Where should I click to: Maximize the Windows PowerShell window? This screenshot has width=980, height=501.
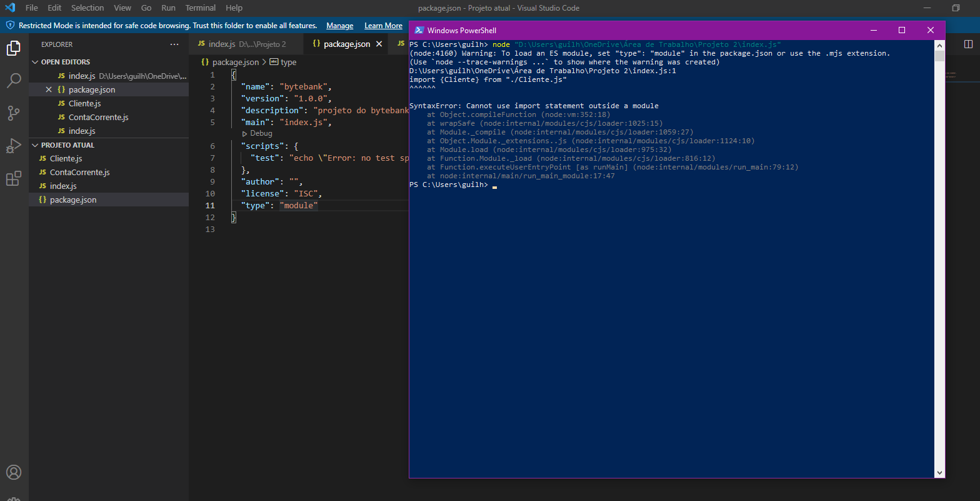(902, 30)
